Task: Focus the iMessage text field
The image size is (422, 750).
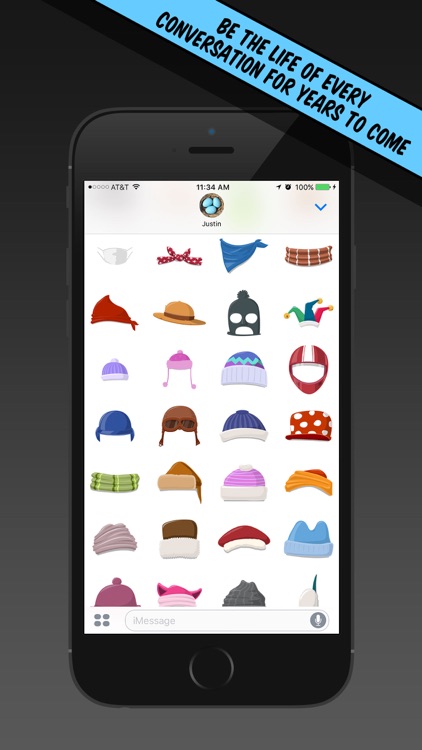Action: (x=227, y=620)
